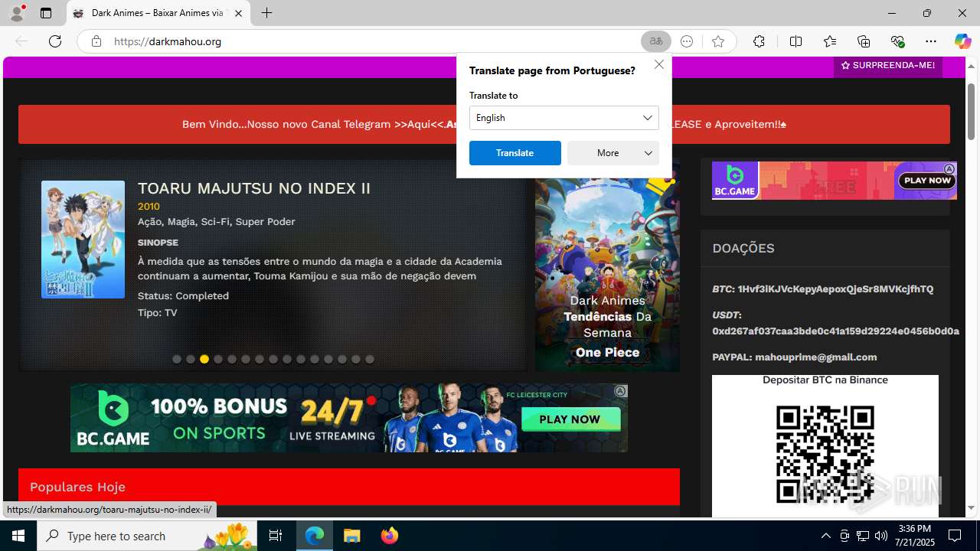Open ad choices icon on sports banner

tap(620, 391)
